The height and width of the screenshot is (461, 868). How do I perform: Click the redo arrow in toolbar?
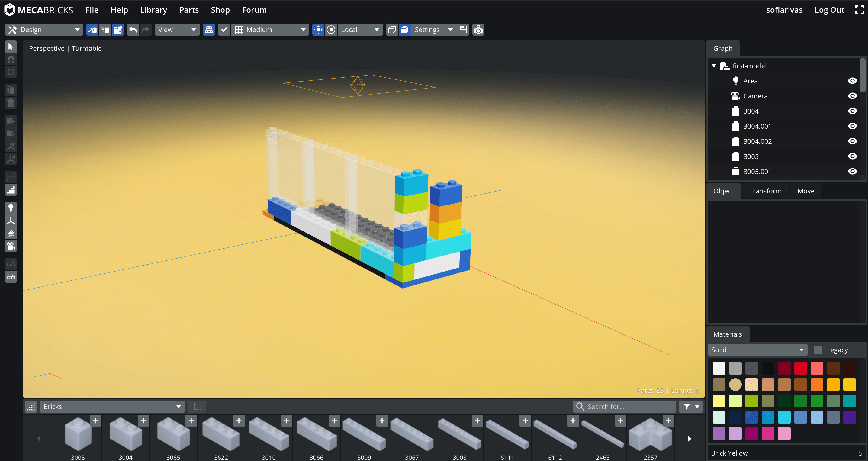pos(146,30)
